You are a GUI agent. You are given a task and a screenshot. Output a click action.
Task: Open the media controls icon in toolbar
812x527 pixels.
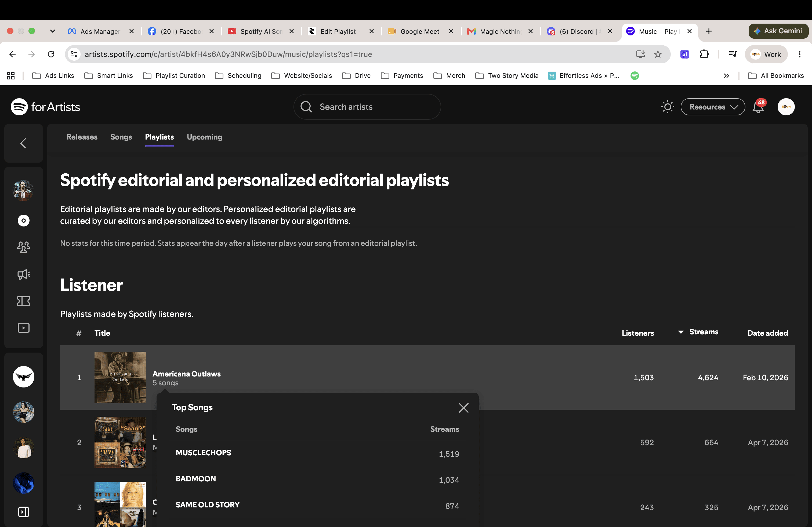click(733, 54)
